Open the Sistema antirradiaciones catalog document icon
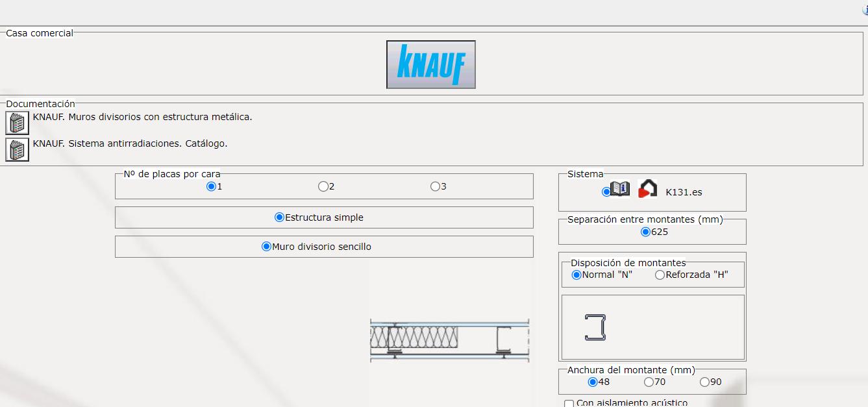 point(17,149)
